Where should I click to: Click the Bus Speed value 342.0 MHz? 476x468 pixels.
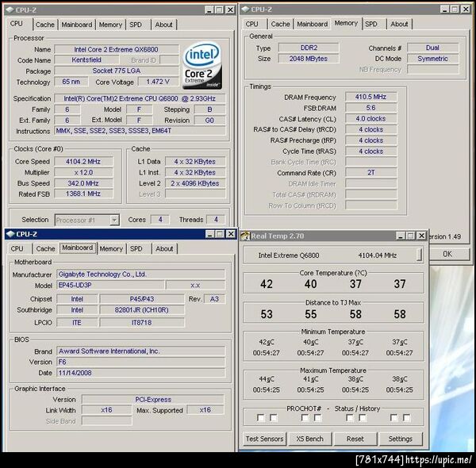(x=83, y=183)
